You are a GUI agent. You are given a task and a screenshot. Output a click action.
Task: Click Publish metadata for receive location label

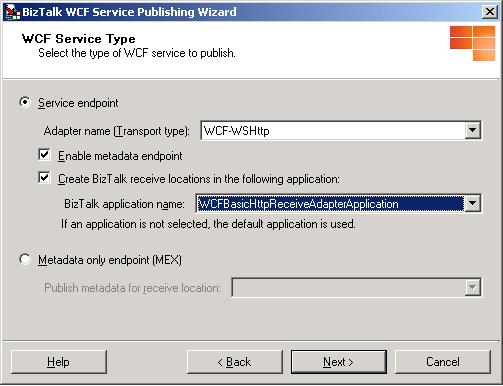tap(132, 288)
